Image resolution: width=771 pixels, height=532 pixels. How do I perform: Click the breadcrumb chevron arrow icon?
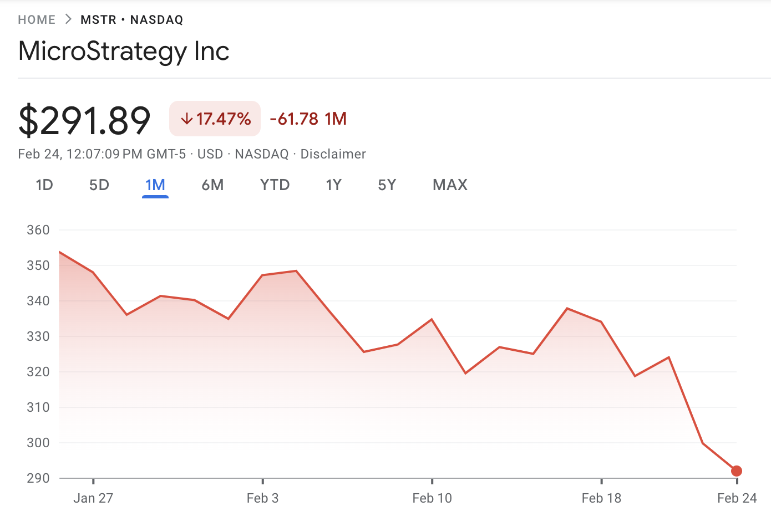coord(68,19)
